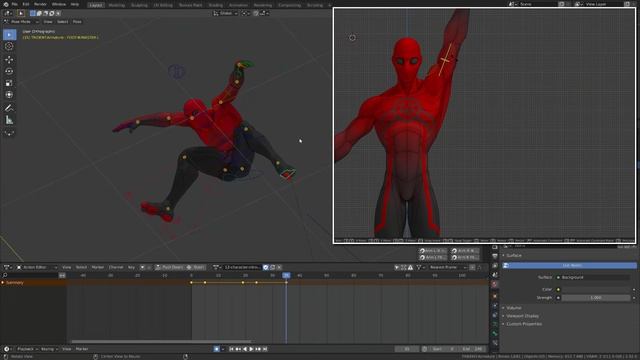
Task: Toggle the preview range clock icon
Action: coord(424,349)
